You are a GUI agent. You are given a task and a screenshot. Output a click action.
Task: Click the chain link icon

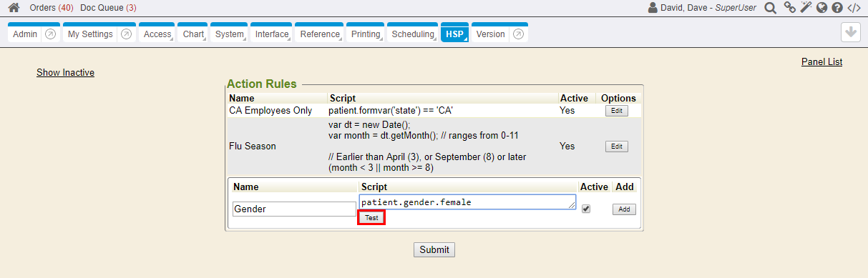[x=790, y=8]
